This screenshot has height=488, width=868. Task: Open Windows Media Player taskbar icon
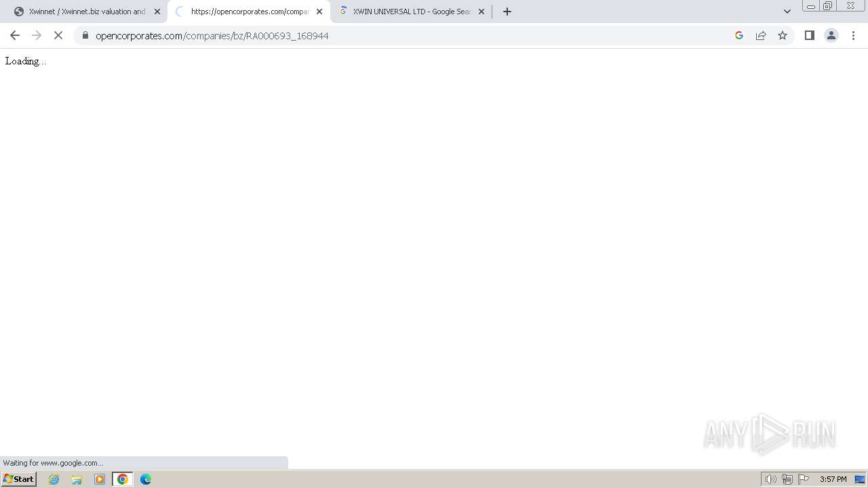coord(100,479)
